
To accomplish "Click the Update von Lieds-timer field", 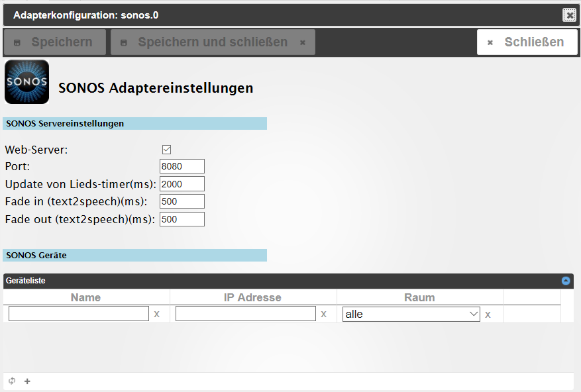I will (x=182, y=184).
